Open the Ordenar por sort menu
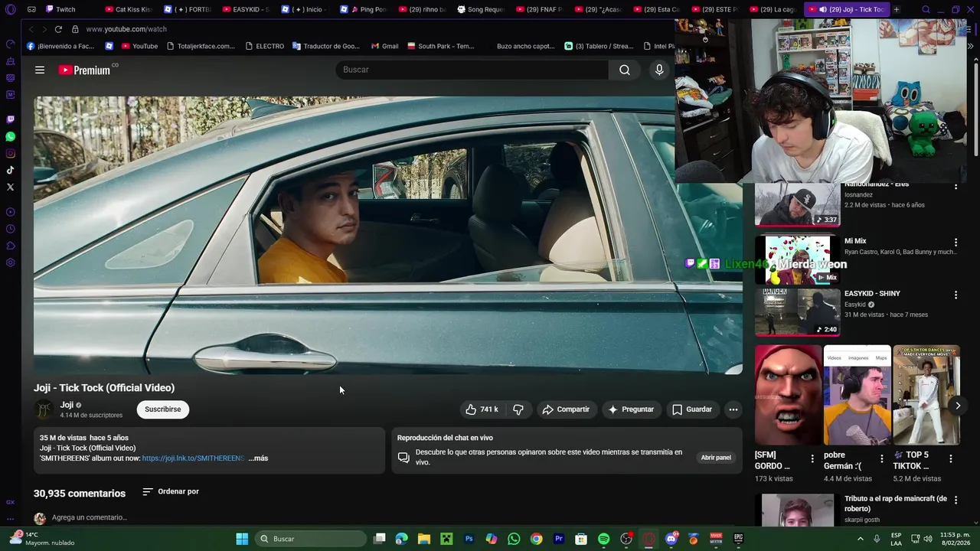This screenshot has width=980, height=551. (x=171, y=491)
